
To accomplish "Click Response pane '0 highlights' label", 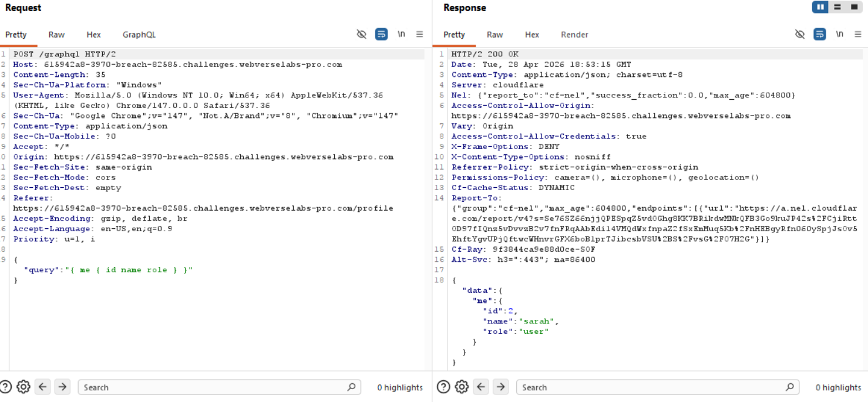I will click(x=838, y=387).
